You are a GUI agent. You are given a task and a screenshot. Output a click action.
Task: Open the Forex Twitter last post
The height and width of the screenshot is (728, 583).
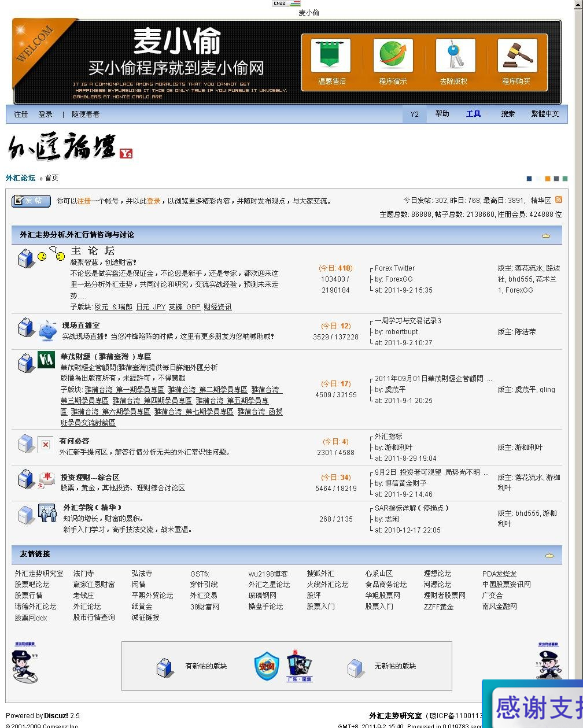coord(394,268)
